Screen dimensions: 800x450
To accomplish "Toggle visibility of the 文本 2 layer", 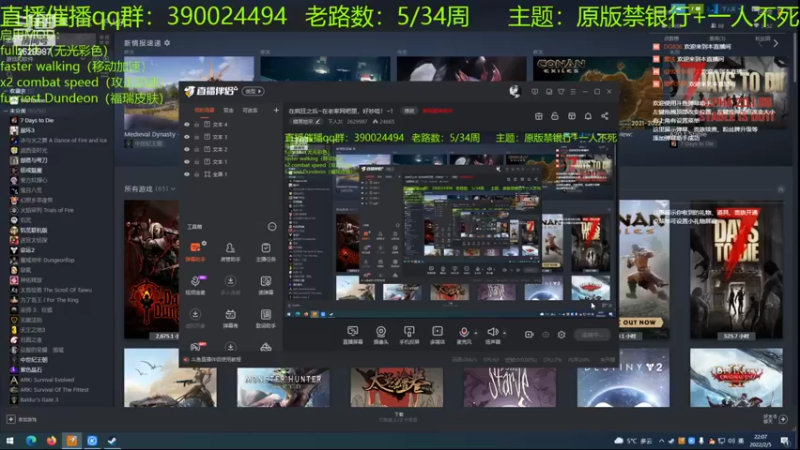I will (x=187, y=149).
